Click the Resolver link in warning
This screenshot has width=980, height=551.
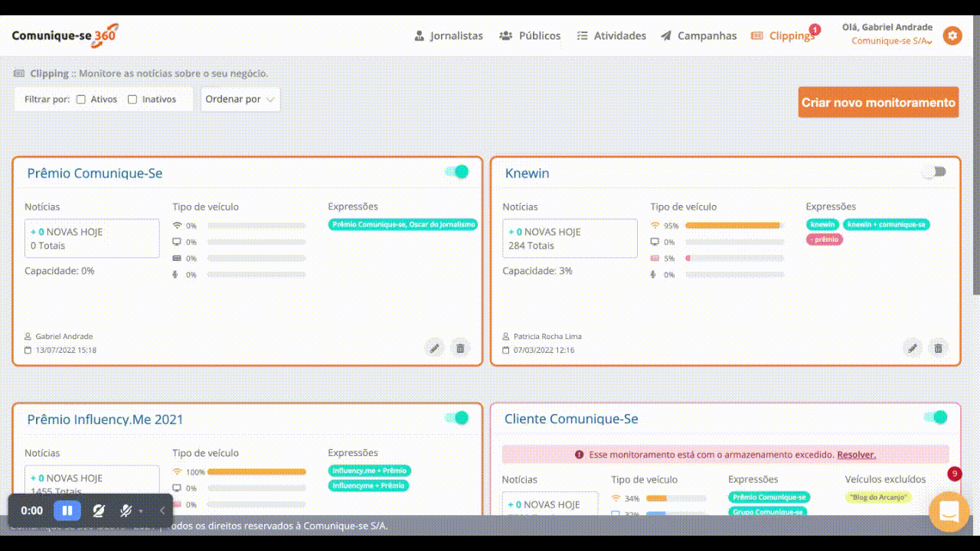(856, 455)
